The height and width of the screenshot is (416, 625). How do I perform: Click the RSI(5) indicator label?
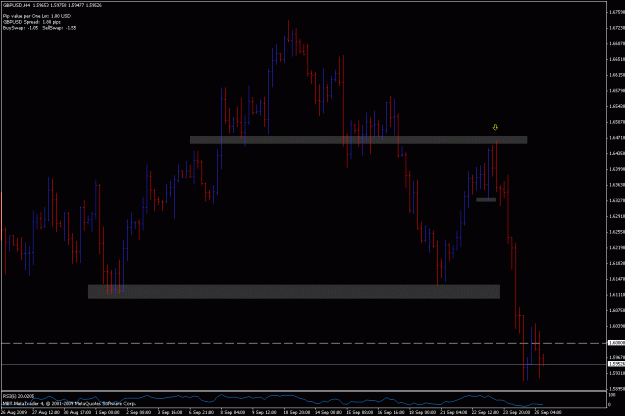tap(18, 396)
